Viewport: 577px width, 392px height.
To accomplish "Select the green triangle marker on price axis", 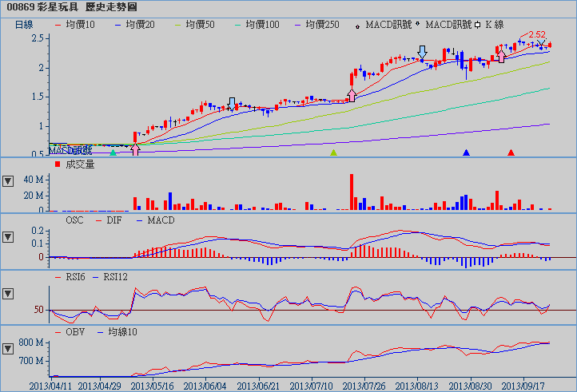I will pyautogui.click(x=113, y=152).
